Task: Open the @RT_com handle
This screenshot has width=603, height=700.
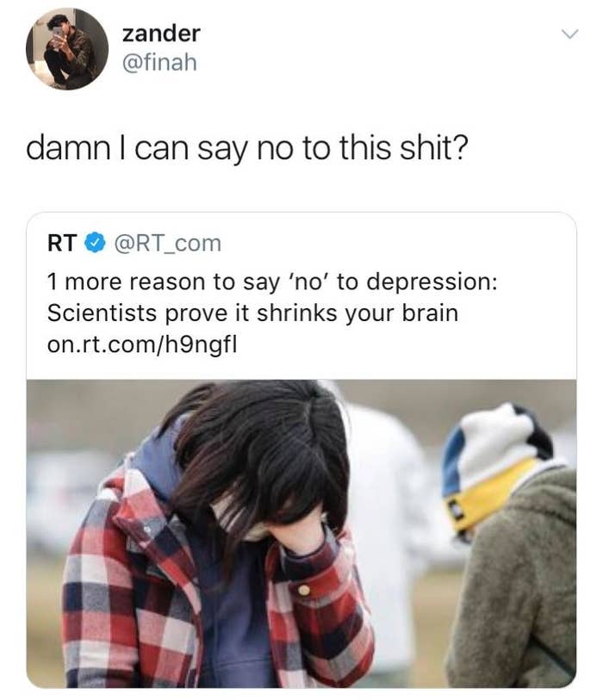Action: tap(167, 244)
